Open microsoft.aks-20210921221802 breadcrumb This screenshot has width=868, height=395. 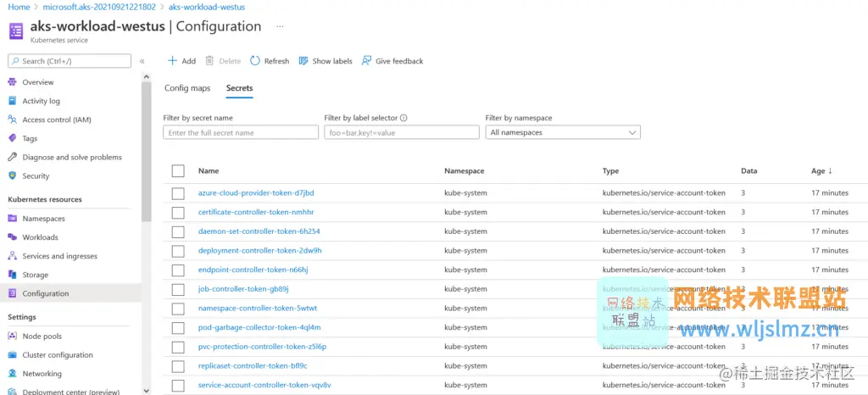click(x=99, y=7)
